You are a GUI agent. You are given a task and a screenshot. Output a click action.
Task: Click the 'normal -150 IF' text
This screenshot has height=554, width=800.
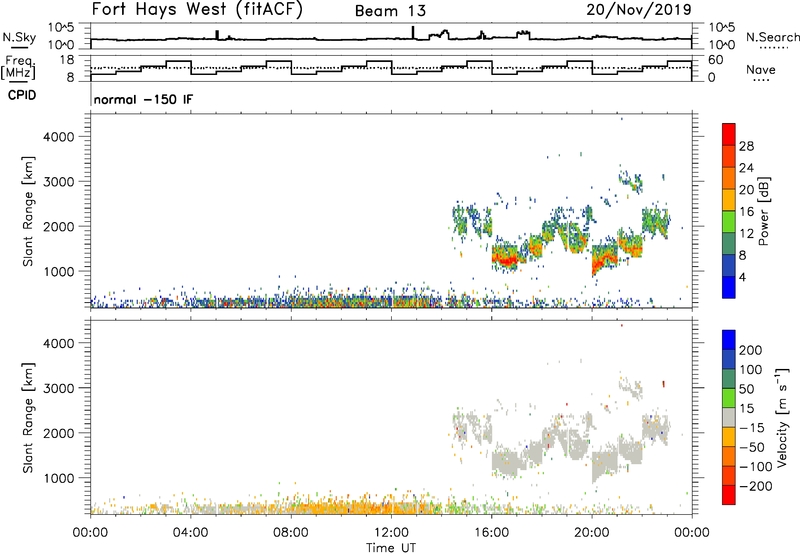[x=143, y=99]
